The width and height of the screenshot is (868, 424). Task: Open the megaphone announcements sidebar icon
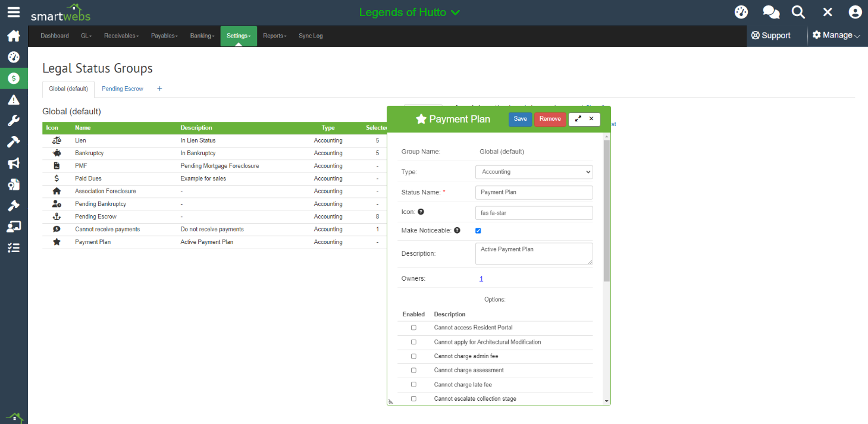pyautogui.click(x=14, y=163)
